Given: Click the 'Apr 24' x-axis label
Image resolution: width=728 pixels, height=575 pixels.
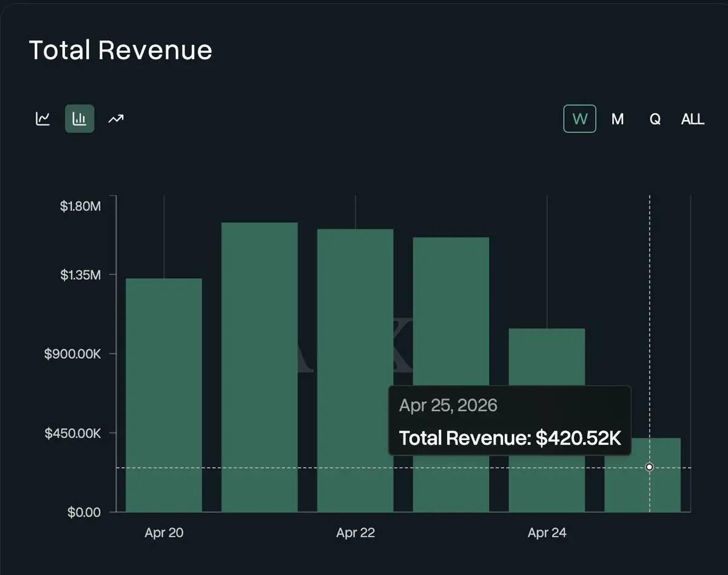Looking at the screenshot, I should pos(547,533).
